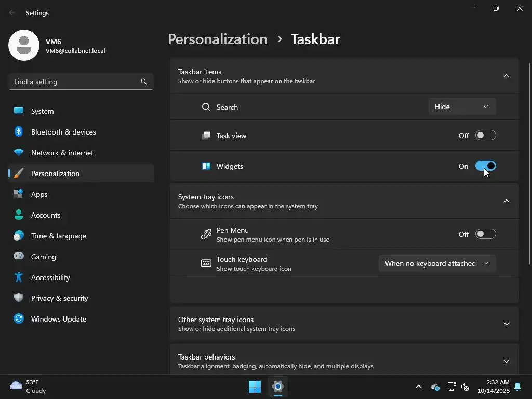Show hidden icons with tray chevron

click(419, 387)
